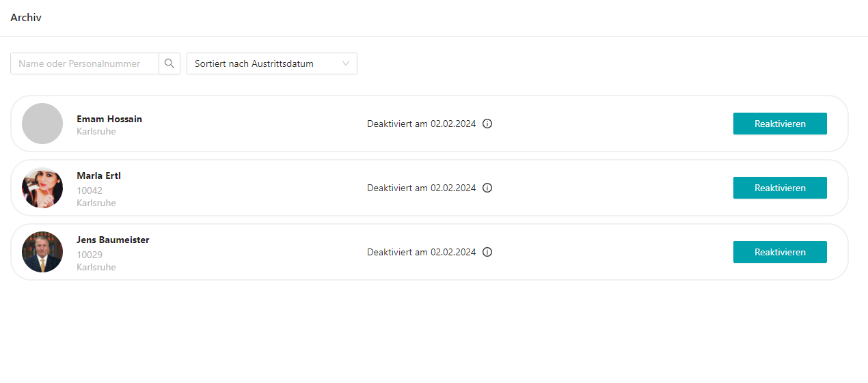Screen dimensions: 868x383
Task: Expand sort options via chevron arrow
Action: click(x=346, y=63)
